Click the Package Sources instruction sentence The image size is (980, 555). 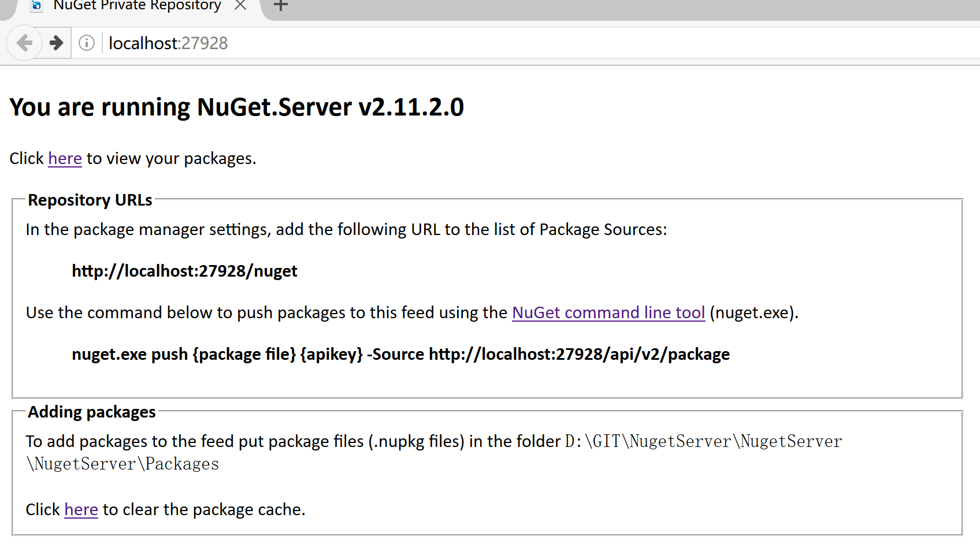pyautogui.click(x=346, y=229)
